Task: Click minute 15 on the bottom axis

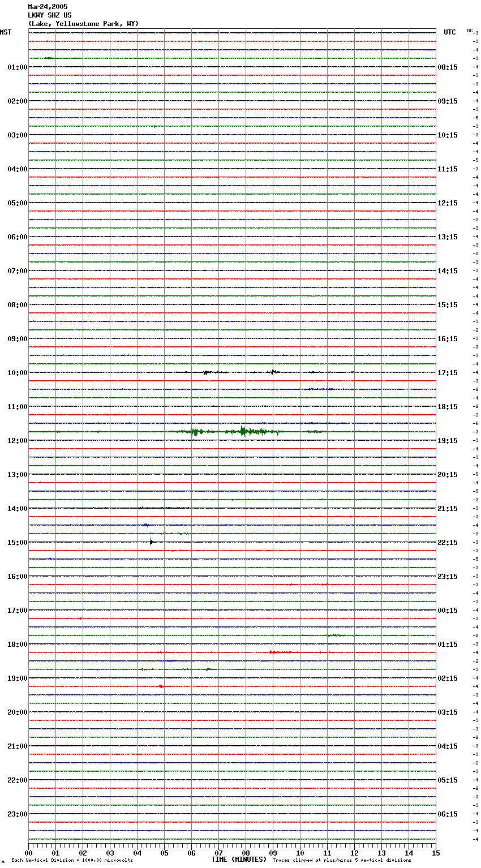Action: click(436, 853)
